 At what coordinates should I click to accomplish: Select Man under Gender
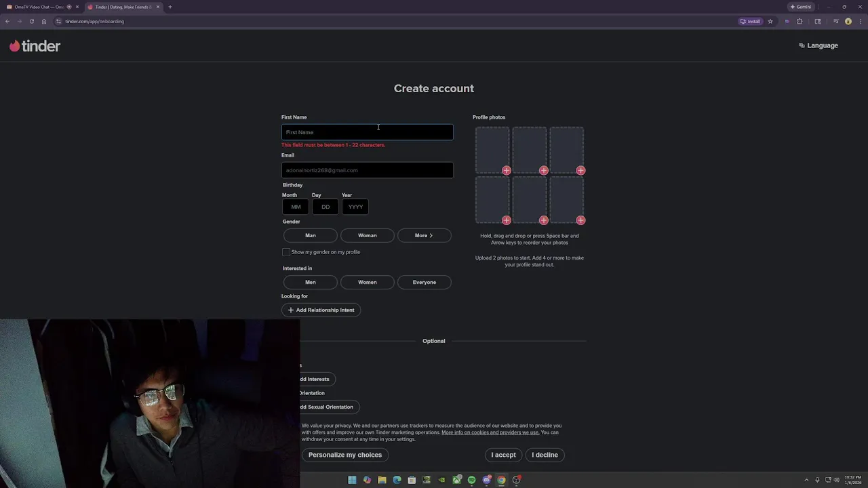click(311, 235)
